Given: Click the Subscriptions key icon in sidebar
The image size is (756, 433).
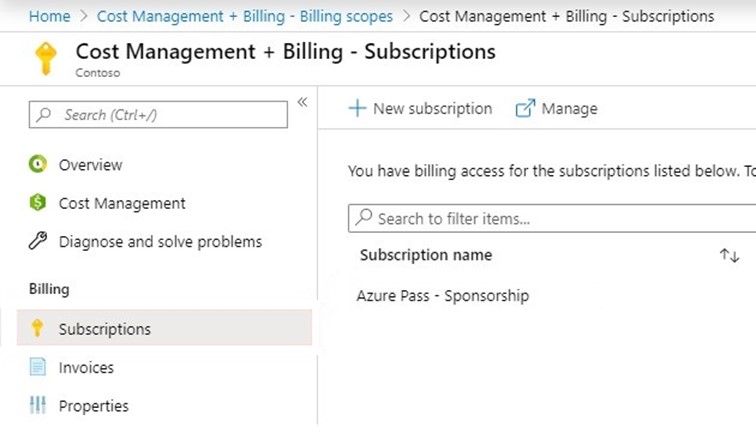Looking at the screenshot, I should click(x=37, y=328).
